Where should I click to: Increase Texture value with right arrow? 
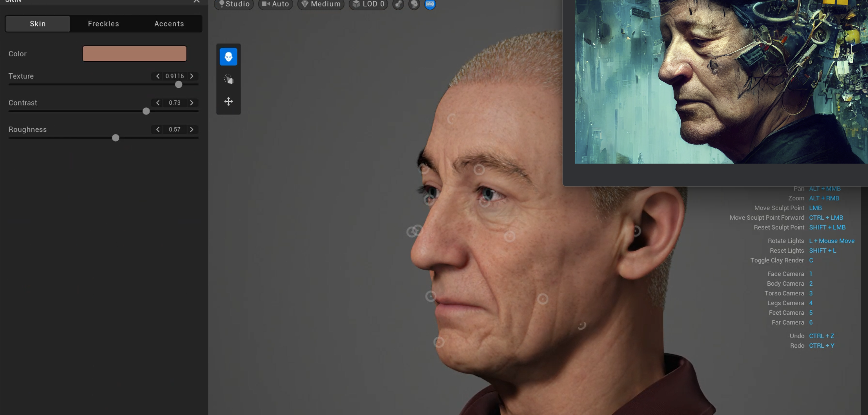(192, 76)
